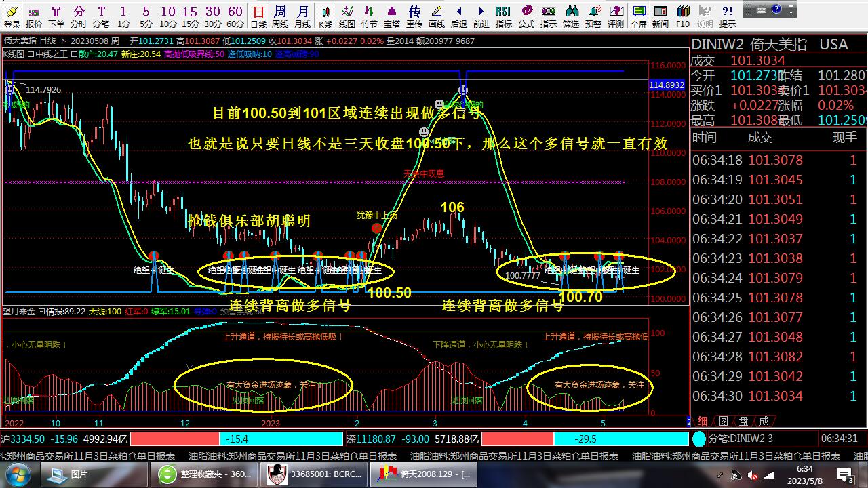The height and width of the screenshot is (488, 868).
Task: Open F10 company information books icon
Action: [x=683, y=16]
